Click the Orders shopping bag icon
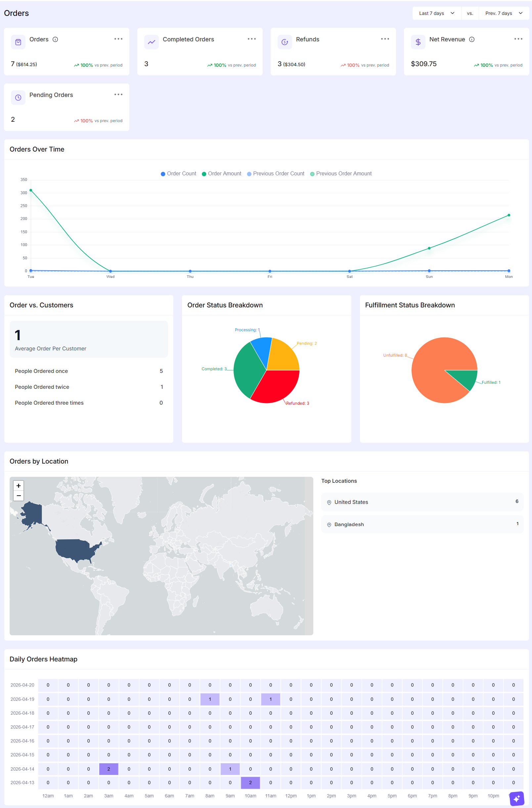532x808 pixels. pos(18,42)
